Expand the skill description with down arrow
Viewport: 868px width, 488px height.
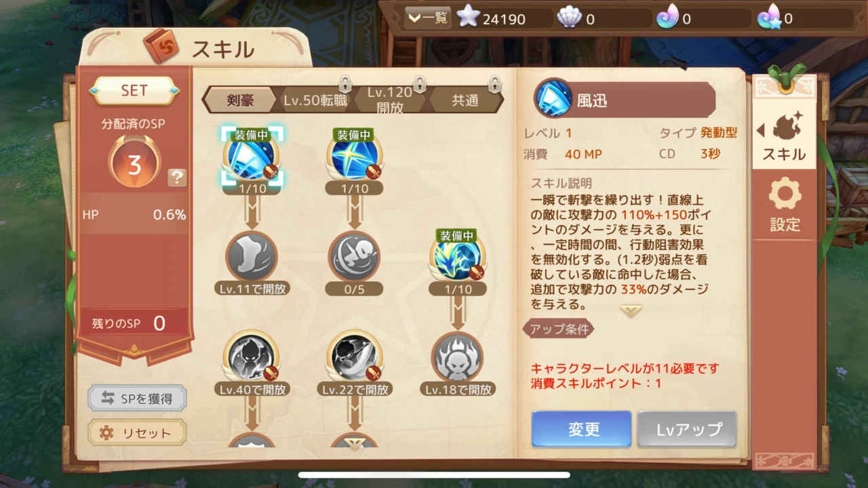tap(631, 311)
